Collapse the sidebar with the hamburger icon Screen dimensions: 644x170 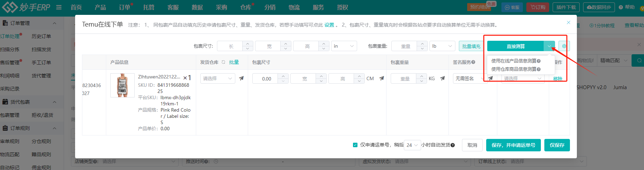click(x=59, y=7)
